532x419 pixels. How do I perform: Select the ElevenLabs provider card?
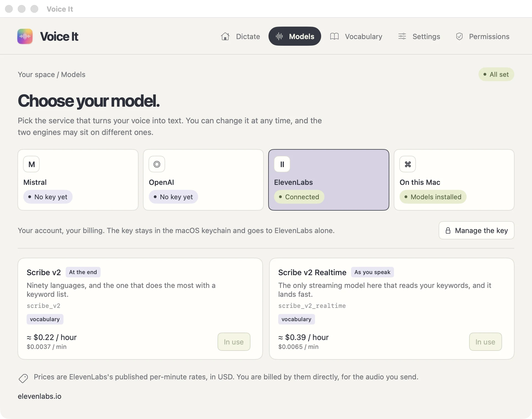[329, 180]
